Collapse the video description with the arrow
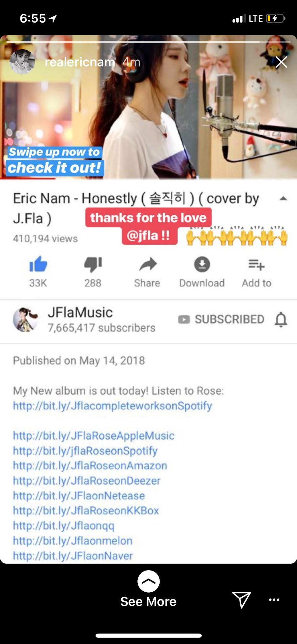 click(283, 199)
